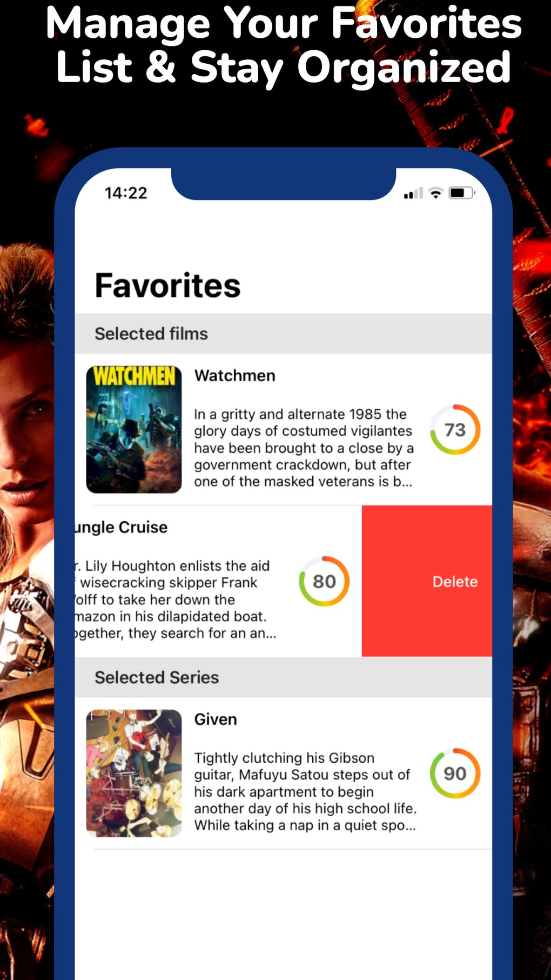The width and height of the screenshot is (551, 980).
Task: Click the Favorites page heading
Action: click(x=167, y=285)
